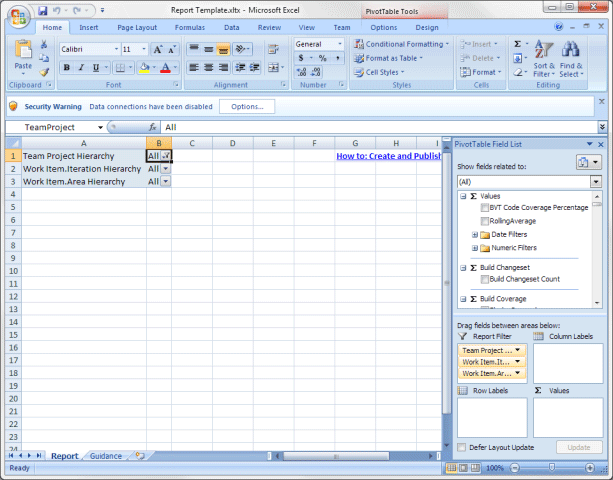
Task: Click the Grow Font icon
Action: point(158,49)
